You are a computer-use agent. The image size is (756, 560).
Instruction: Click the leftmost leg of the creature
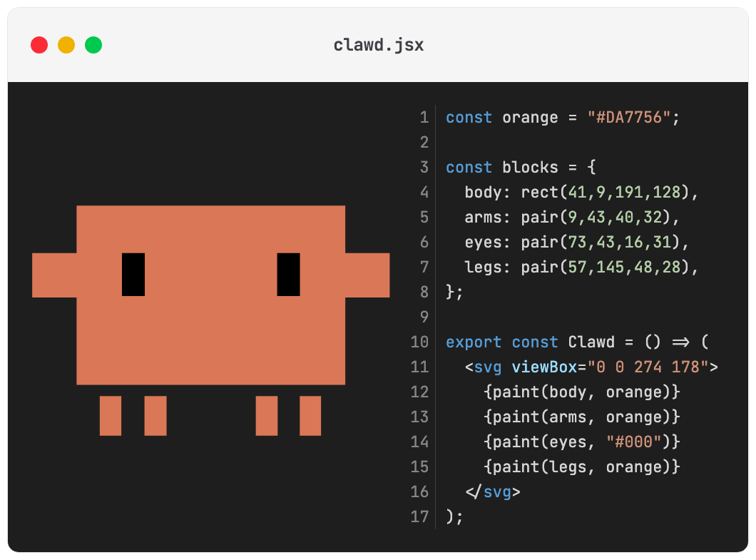pyautogui.click(x=111, y=416)
